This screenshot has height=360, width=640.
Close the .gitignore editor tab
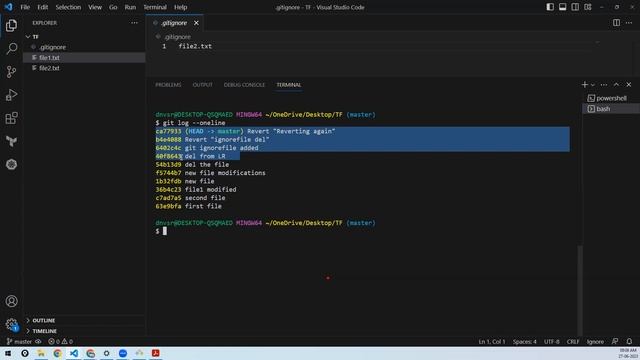click(196, 23)
